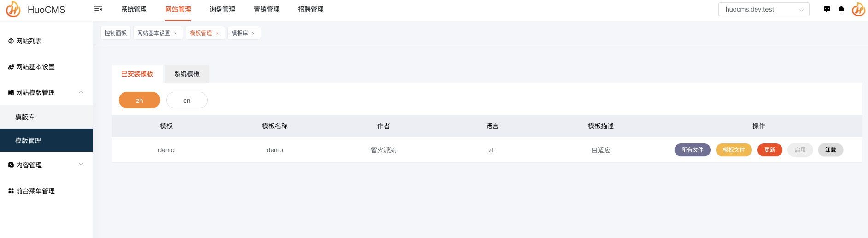Click the 所有文件 button for demo
This screenshot has width=868, height=238.
tap(693, 150)
